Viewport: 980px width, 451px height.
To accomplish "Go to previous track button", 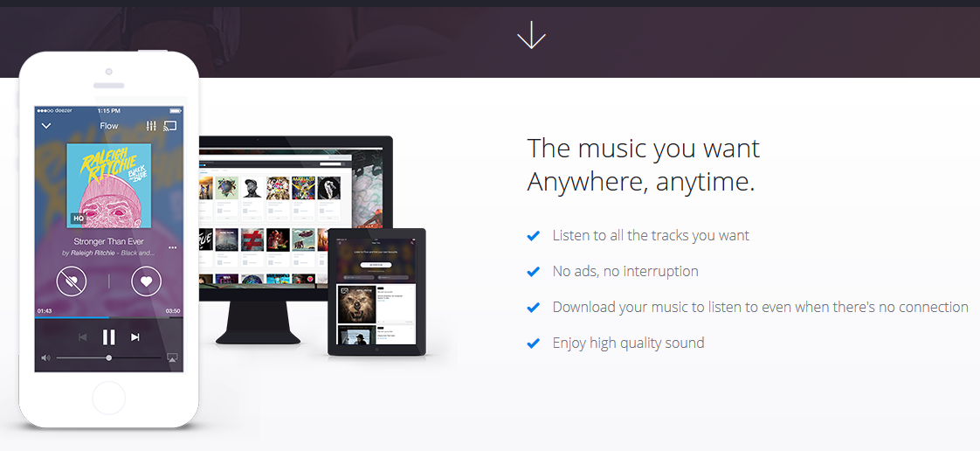I will tap(82, 337).
